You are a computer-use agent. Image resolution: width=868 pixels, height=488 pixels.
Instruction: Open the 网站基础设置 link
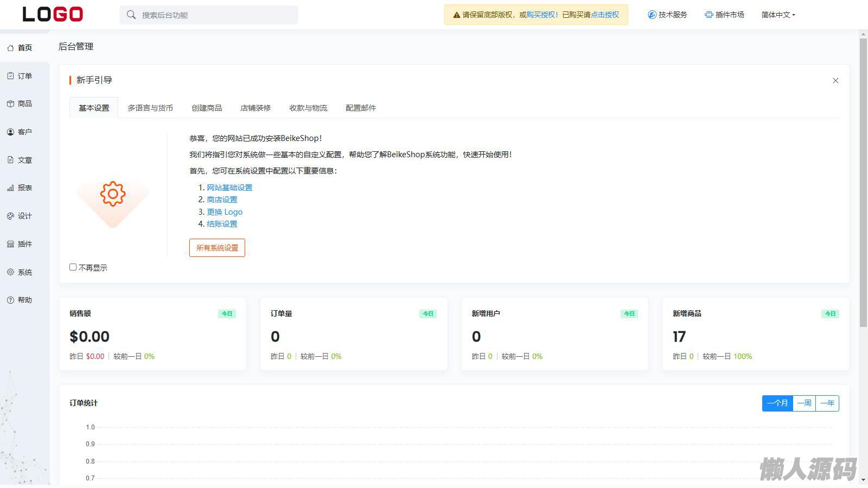pos(229,188)
